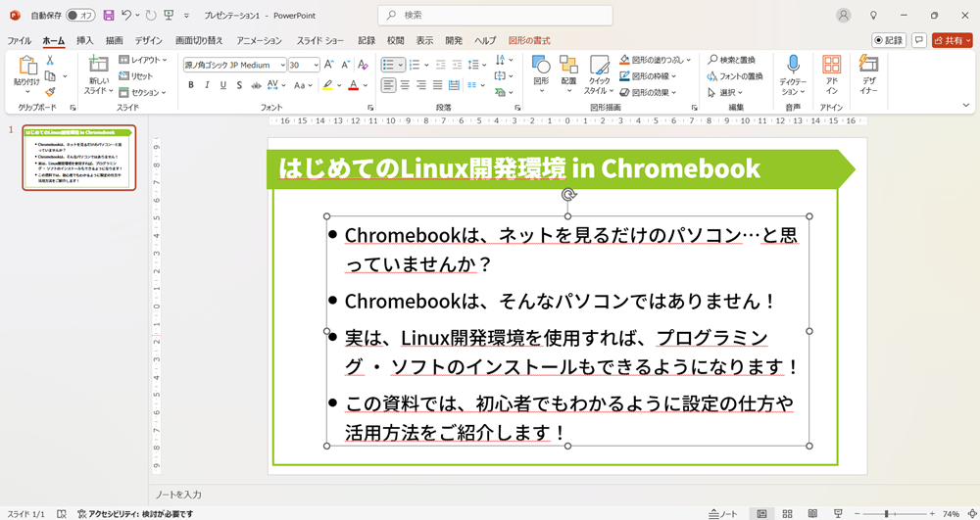This screenshot has height=520, width=980.
Task: Click the リセット reset slide button
Action: point(136,76)
